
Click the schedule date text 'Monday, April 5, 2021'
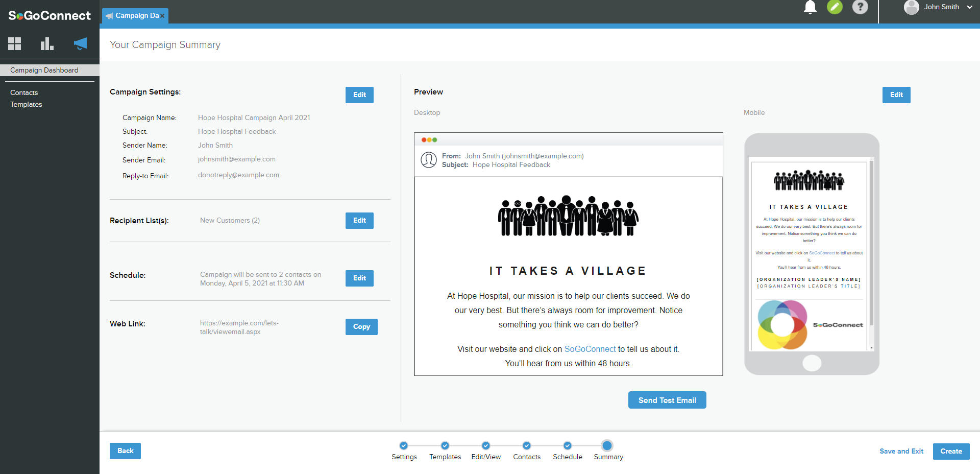(x=234, y=283)
